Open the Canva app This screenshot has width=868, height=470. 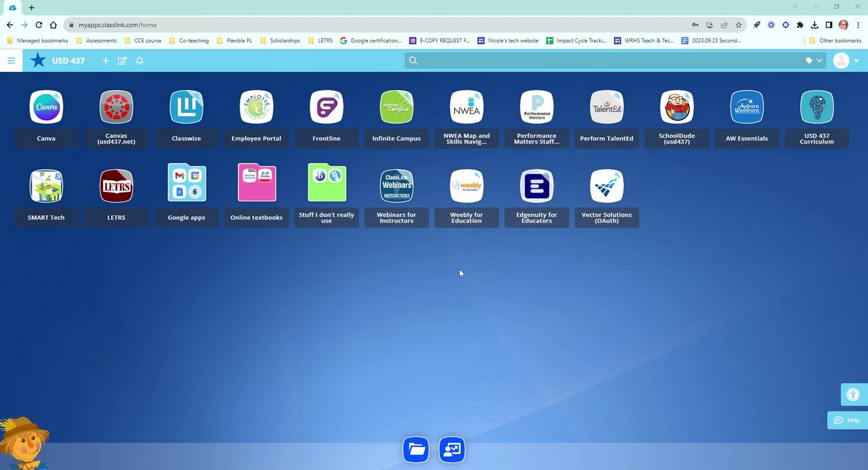point(46,107)
